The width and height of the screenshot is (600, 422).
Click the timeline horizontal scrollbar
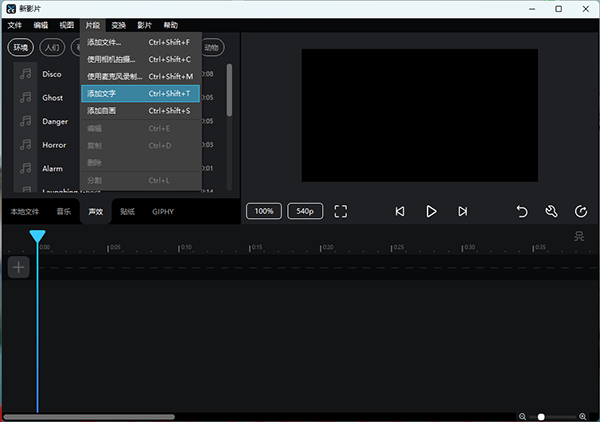point(89,417)
